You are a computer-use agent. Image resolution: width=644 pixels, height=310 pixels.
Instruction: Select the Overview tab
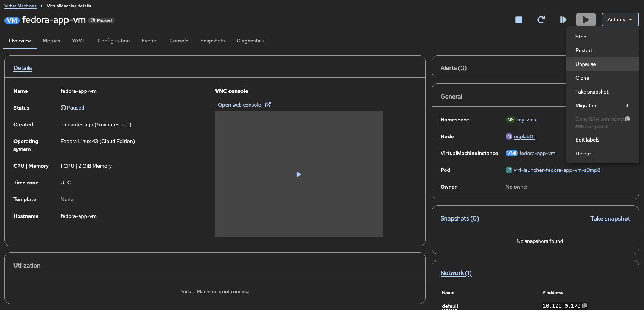[20, 41]
